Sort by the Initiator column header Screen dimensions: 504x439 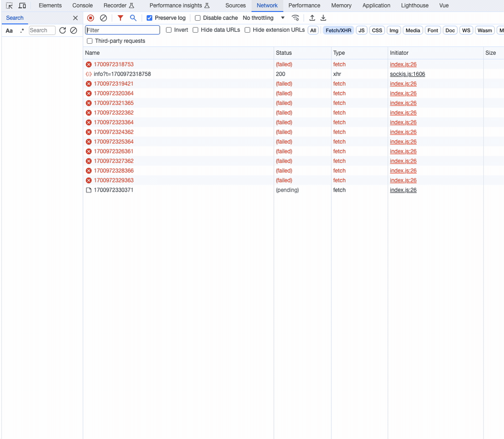436,53
